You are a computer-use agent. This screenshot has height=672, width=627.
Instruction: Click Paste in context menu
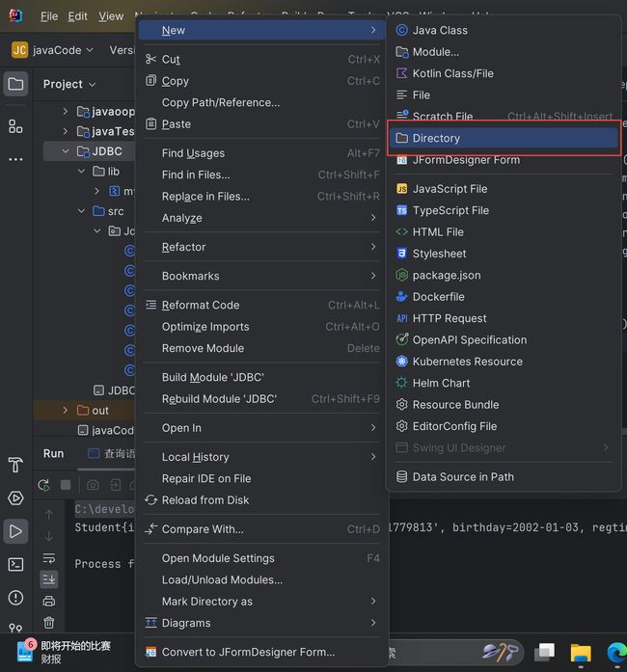(261, 123)
